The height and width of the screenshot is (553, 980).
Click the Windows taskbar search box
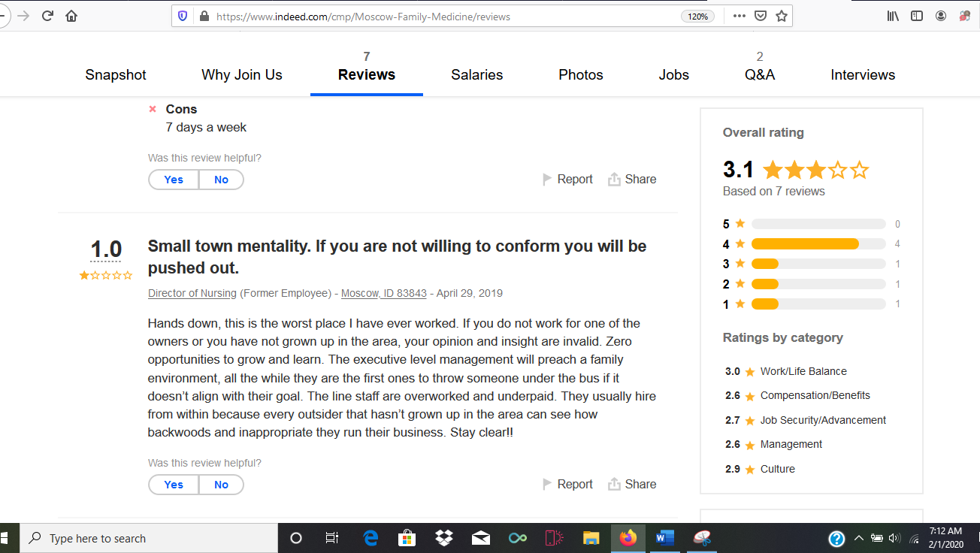(x=149, y=538)
